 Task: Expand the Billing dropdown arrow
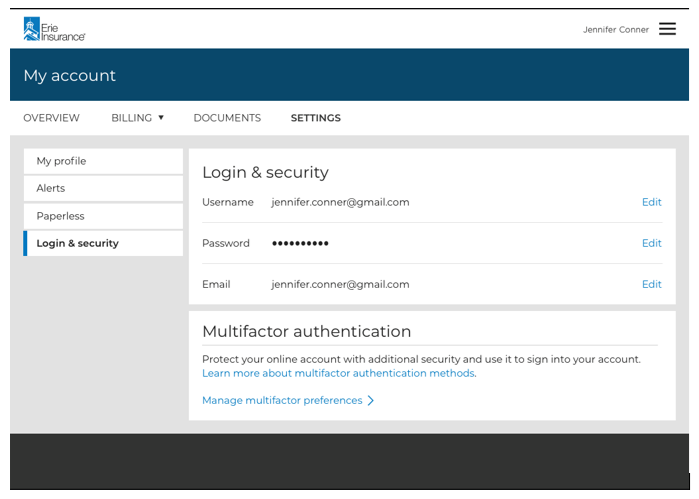(161, 118)
